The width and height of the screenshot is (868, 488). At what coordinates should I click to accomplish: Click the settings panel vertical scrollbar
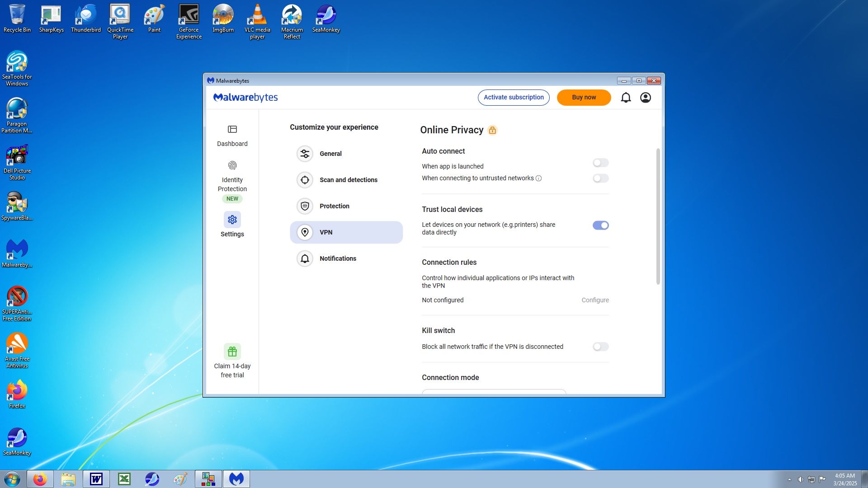click(658, 216)
